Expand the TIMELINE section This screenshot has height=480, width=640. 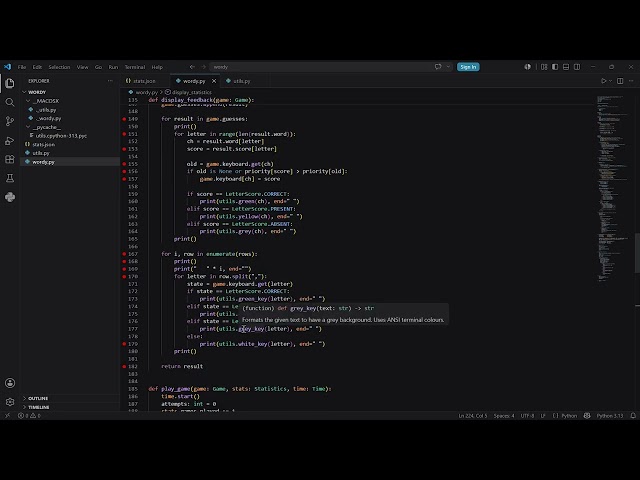point(39,407)
